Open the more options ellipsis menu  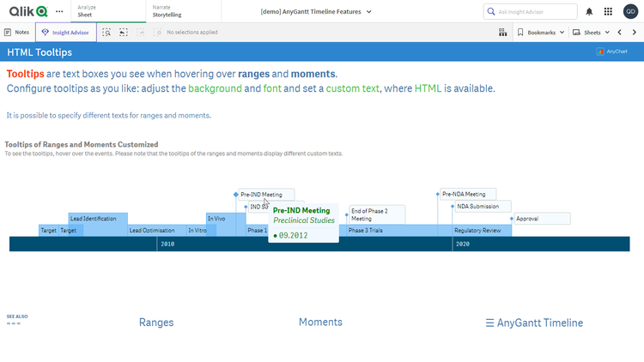point(59,12)
